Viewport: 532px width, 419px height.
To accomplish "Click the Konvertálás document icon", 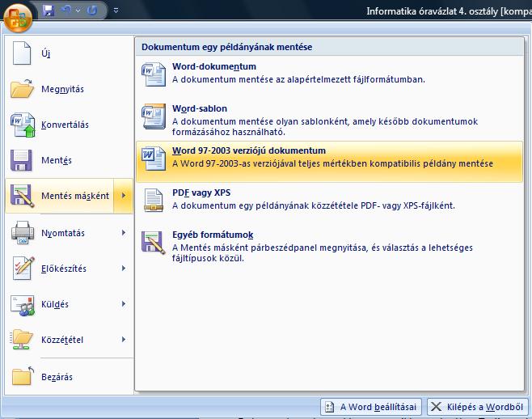I will (x=23, y=125).
